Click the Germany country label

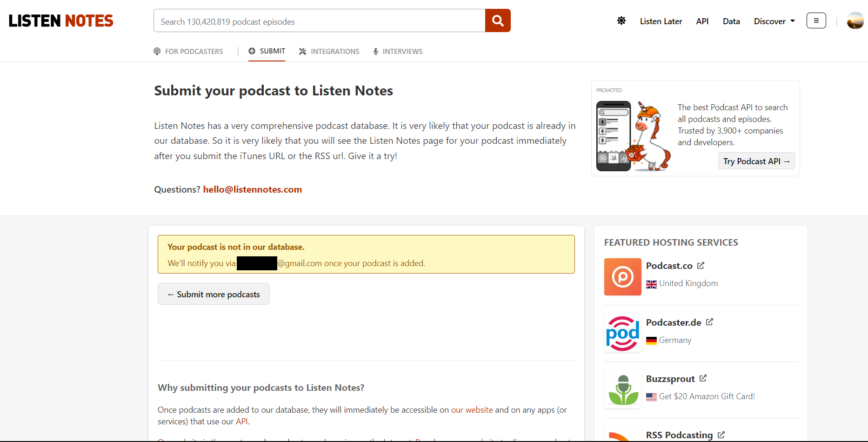(675, 340)
